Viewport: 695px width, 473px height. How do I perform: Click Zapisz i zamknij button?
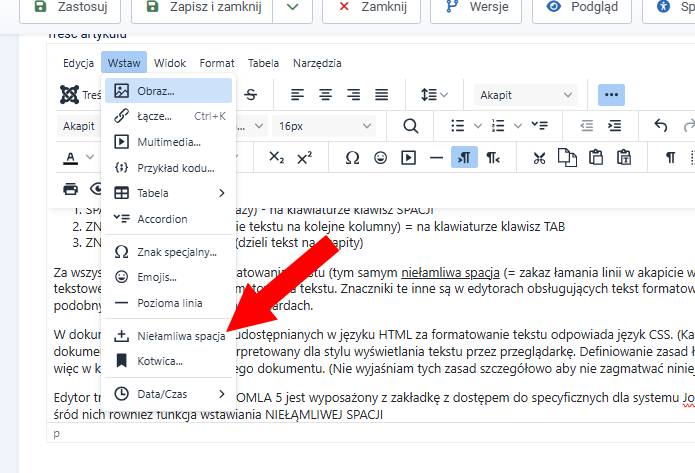coord(202,8)
